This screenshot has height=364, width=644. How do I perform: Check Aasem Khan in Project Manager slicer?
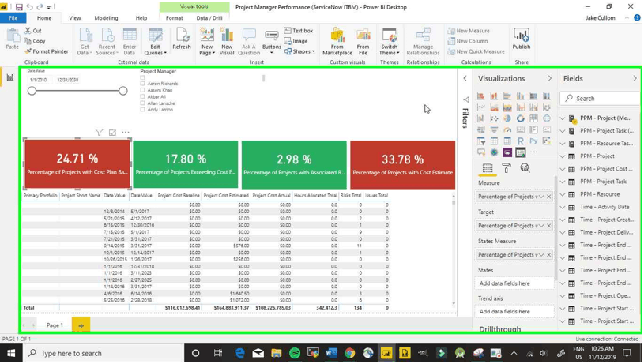click(x=142, y=90)
